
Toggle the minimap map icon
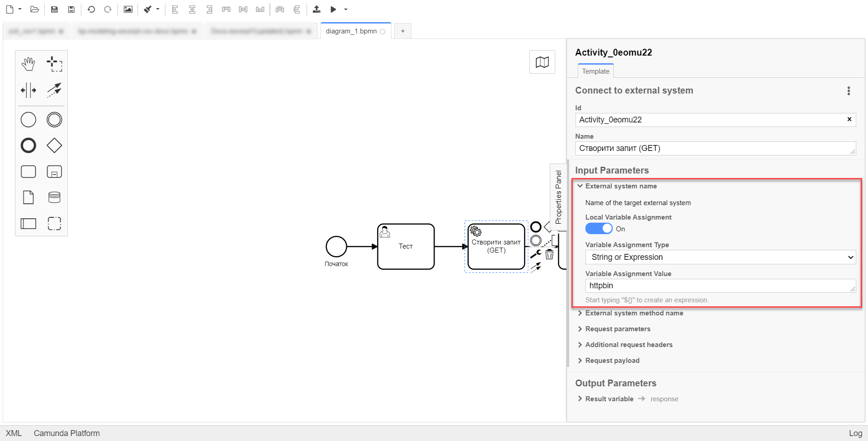pos(542,62)
